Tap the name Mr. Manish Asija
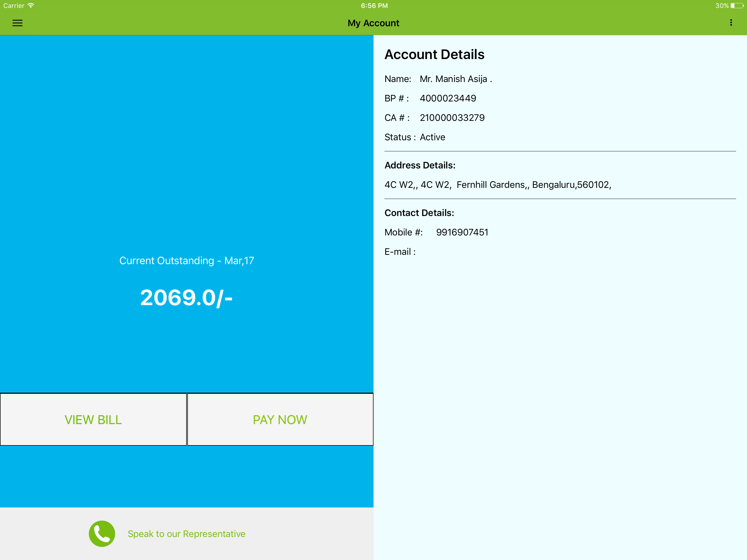 456,79
